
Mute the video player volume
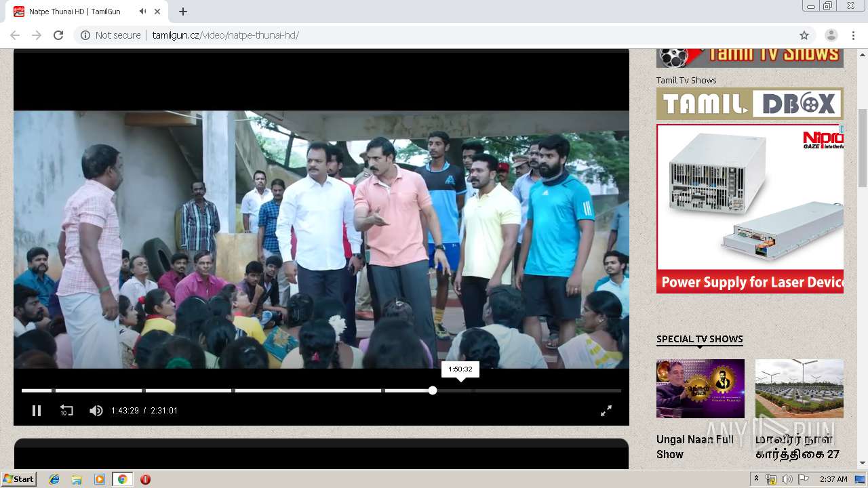tap(96, 410)
